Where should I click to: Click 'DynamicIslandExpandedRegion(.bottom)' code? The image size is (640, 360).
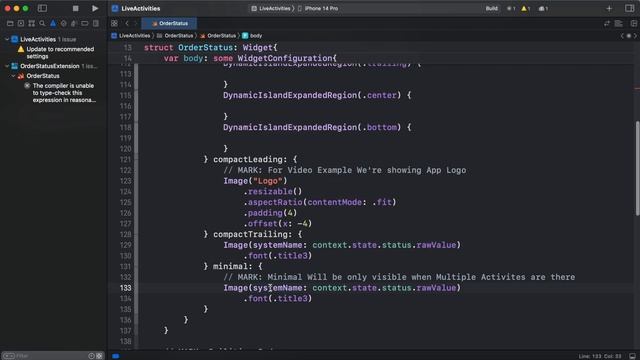(x=312, y=127)
